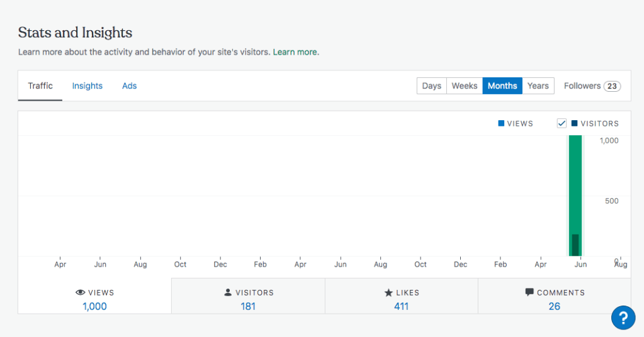Image resolution: width=644 pixels, height=337 pixels.
Task: Click the star icon beside Likes
Action: tap(388, 292)
